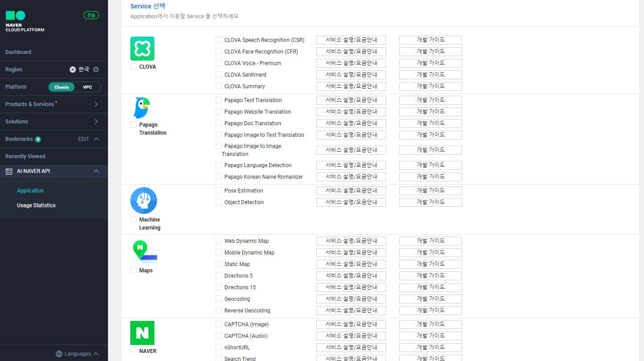Expand the Solutions menu chevron
The image size is (644, 361).
pos(96,122)
